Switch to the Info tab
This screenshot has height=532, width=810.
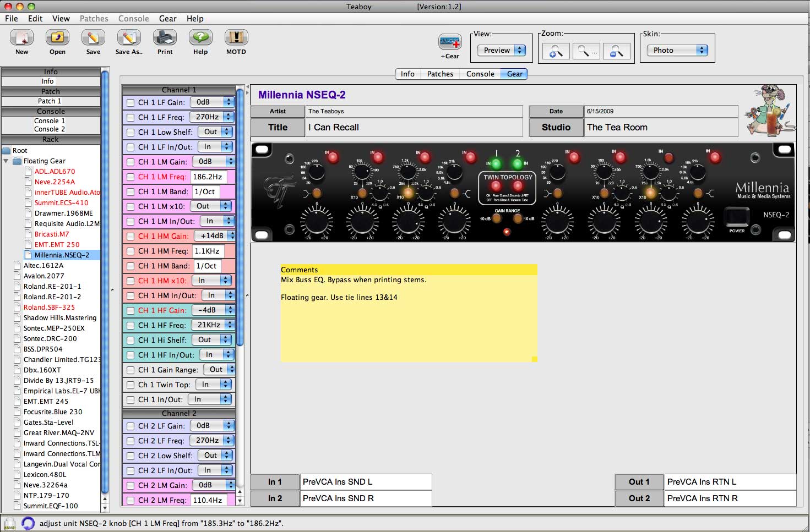coord(407,74)
